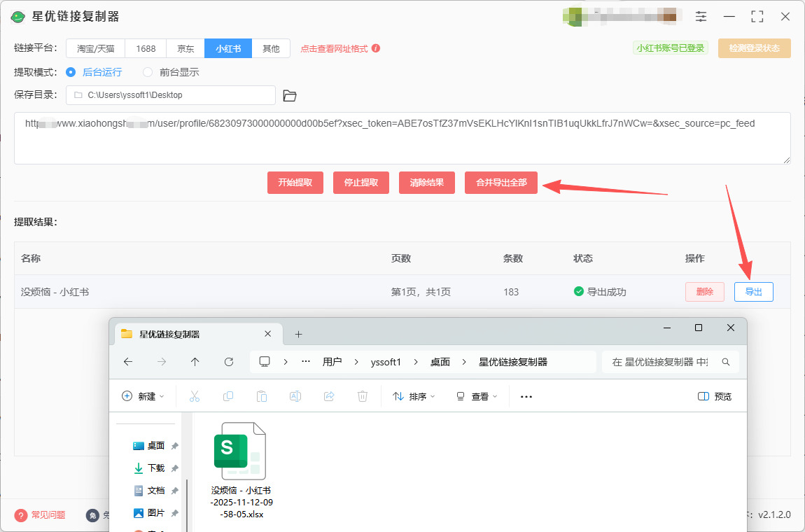Expand breadcrumb chevron after PC icon
805x532 pixels.
(x=286, y=362)
